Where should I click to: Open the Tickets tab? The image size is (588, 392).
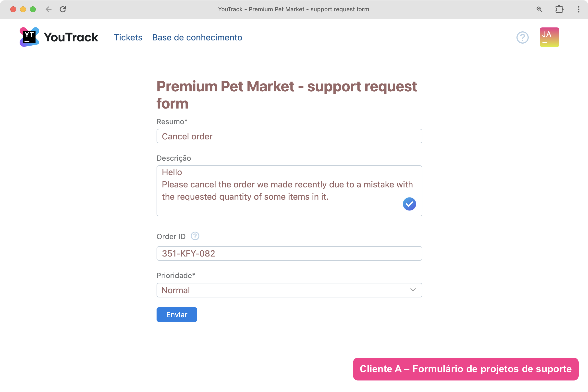pos(128,37)
